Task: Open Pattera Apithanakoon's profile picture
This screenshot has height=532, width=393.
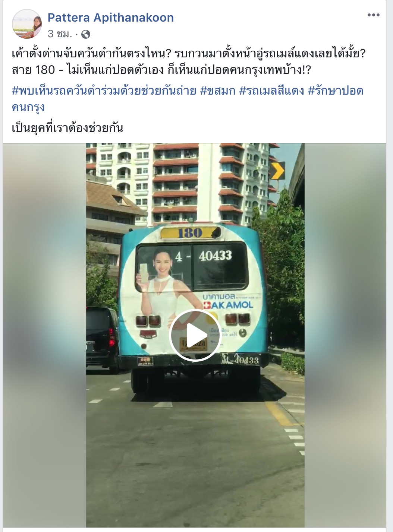Action: pyautogui.click(x=27, y=24)
